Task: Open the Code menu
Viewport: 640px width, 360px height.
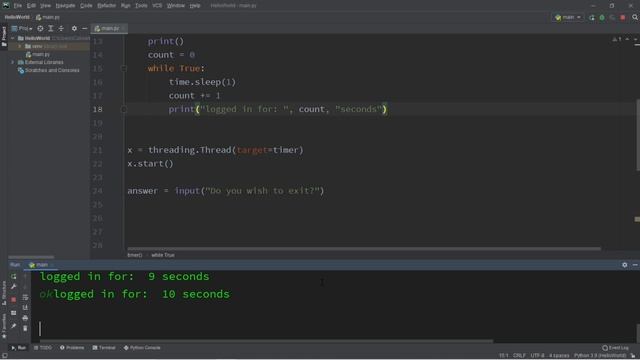Action: (x=86, y=6)
